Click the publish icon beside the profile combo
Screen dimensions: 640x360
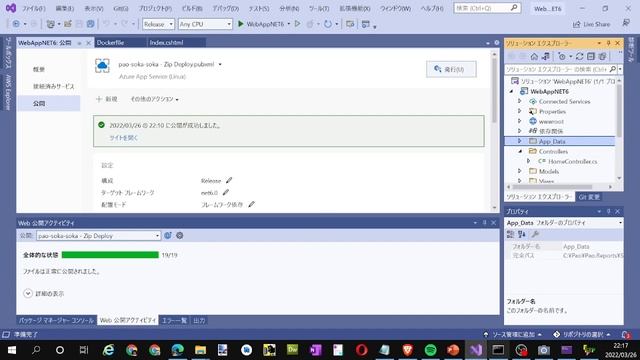point(168,236)
